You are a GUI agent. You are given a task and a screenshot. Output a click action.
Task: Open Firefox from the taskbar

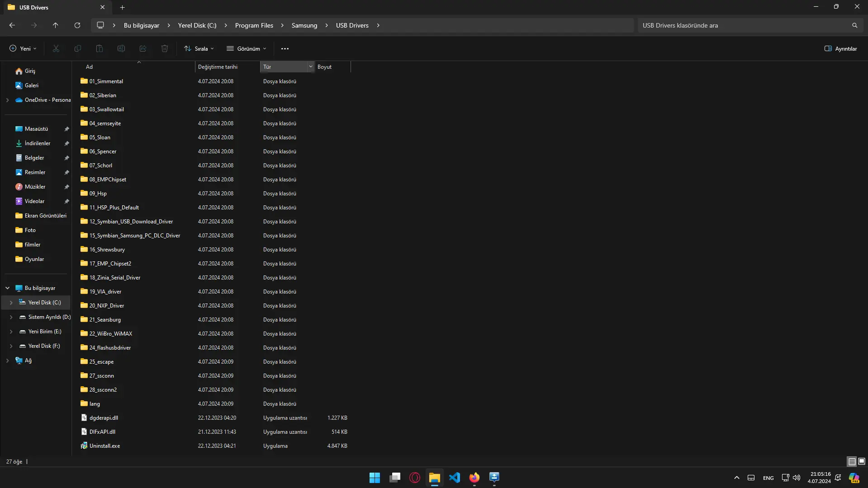point(474,478)
